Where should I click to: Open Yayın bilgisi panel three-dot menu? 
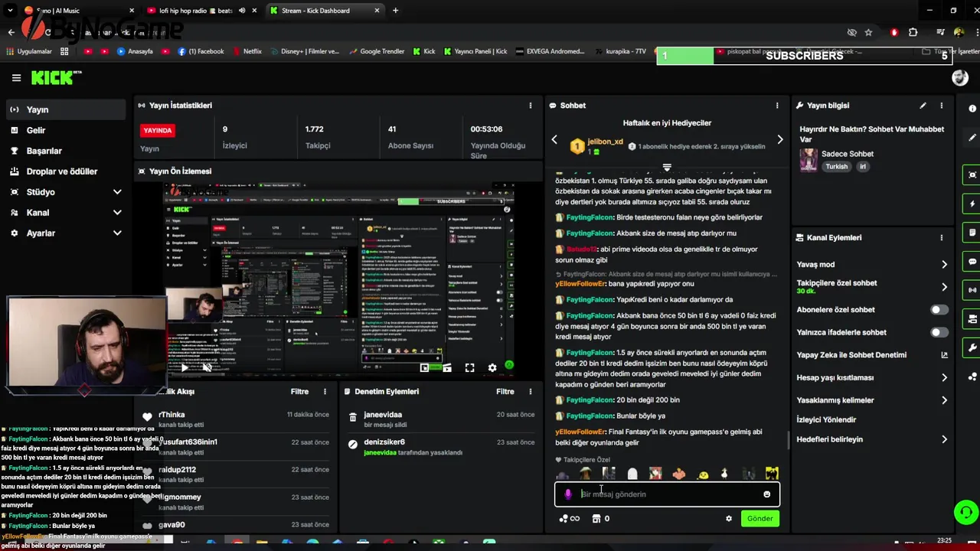pos(942,106)
